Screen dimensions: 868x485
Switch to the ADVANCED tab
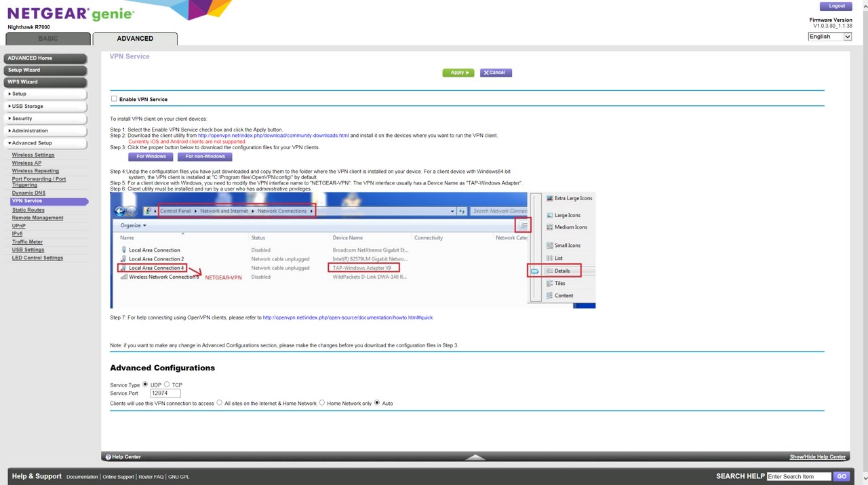tap(135, 39)
